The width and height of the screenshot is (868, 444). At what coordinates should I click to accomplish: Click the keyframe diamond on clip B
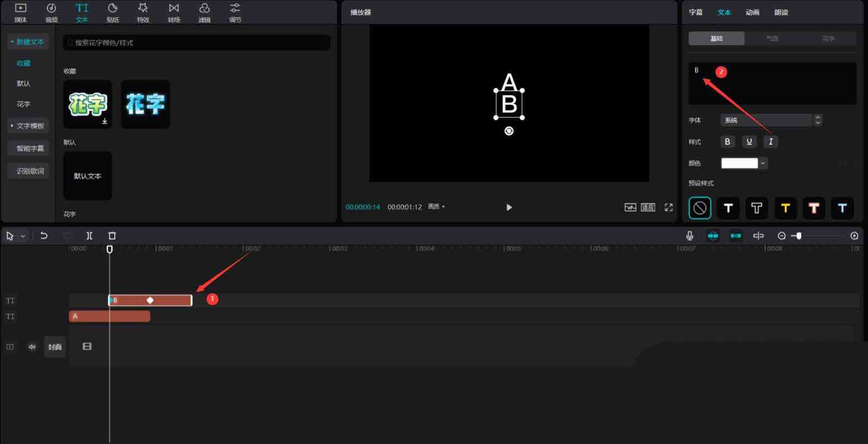coord(150,300)
